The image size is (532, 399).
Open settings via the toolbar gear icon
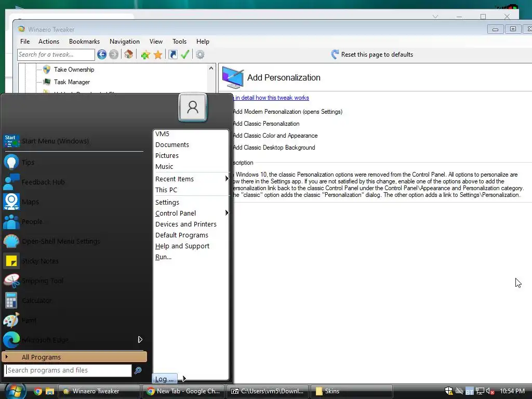coord(200,54)
